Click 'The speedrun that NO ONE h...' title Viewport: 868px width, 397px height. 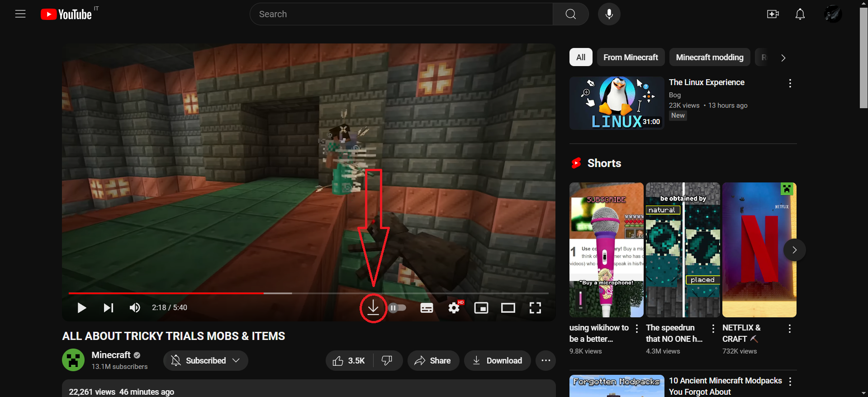[x=674, y=333]
